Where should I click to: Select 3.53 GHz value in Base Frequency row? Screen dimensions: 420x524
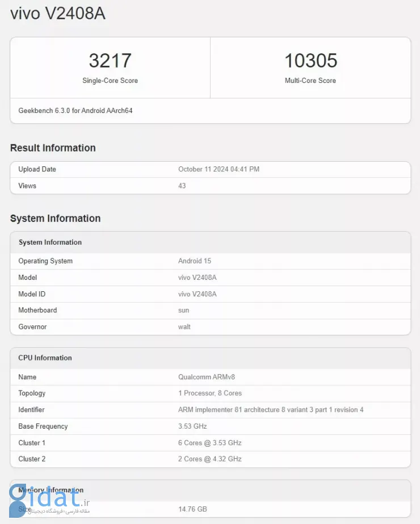coord(192,426)
